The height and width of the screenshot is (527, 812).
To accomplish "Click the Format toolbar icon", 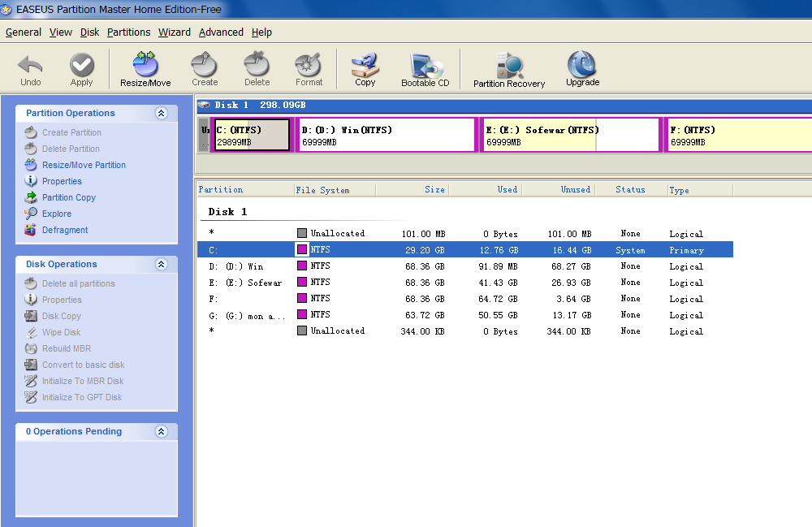I will tap(309, 65).
